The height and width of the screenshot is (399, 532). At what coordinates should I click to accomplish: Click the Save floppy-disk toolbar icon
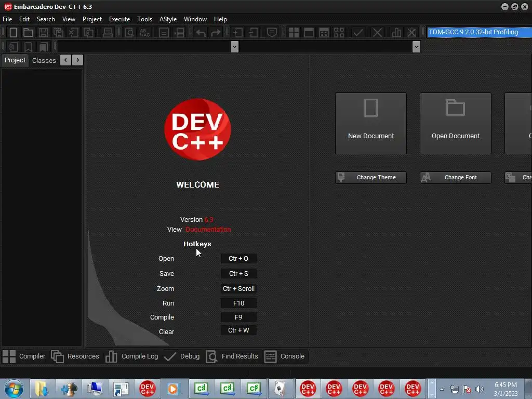click(x=43, y=33)
